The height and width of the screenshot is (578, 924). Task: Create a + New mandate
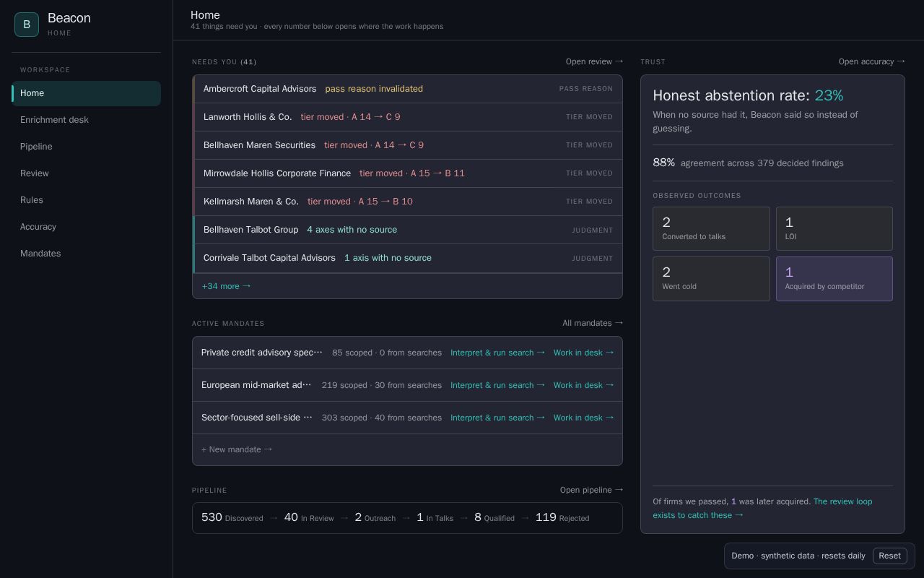[237, 449]
